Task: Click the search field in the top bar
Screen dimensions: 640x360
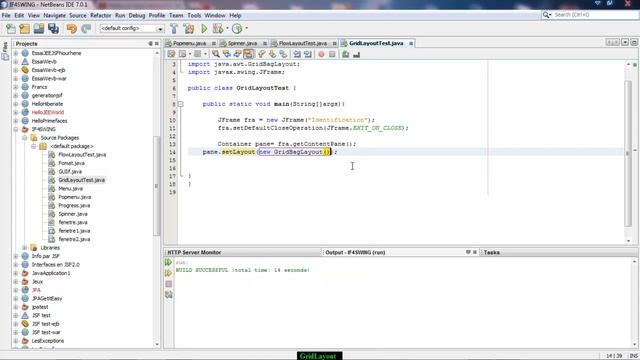Action: 590,15
